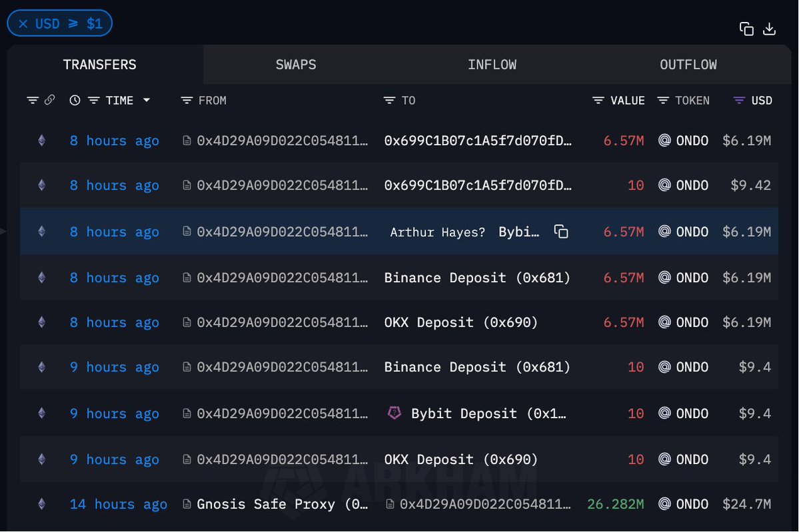The image size is (799, 532).
Task: Open 8 hours ago OKX Deposit transaction
Action: coord(114,322)
